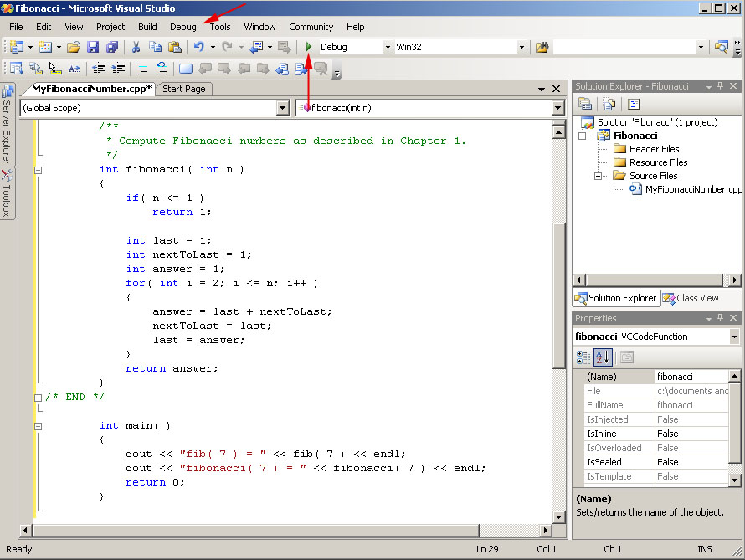Switch to the Start Page tab
This screenshot has width=745, height=560.
tap(184, 89)
